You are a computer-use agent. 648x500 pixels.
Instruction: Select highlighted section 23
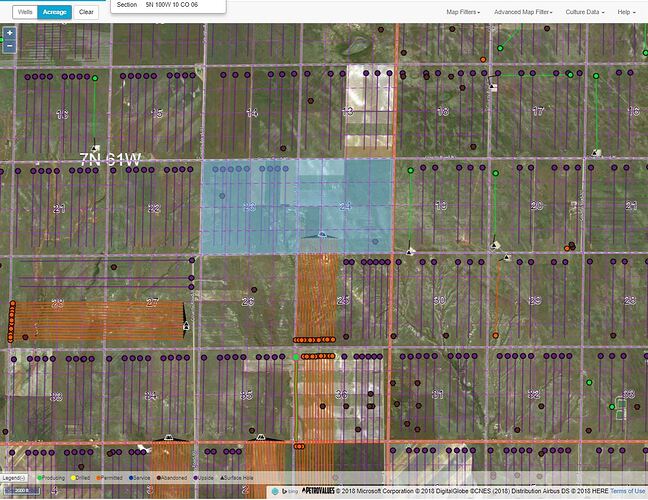coord(249,207)
